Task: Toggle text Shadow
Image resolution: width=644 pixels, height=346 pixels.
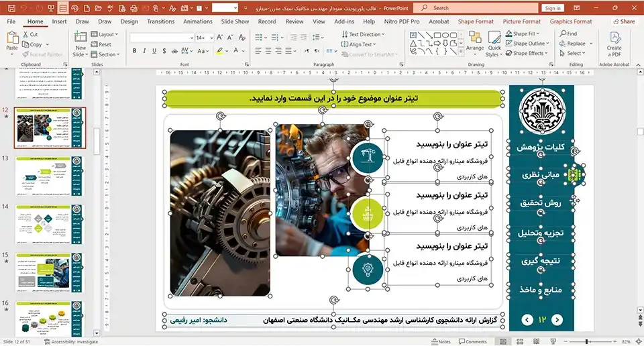Action: 164,51
